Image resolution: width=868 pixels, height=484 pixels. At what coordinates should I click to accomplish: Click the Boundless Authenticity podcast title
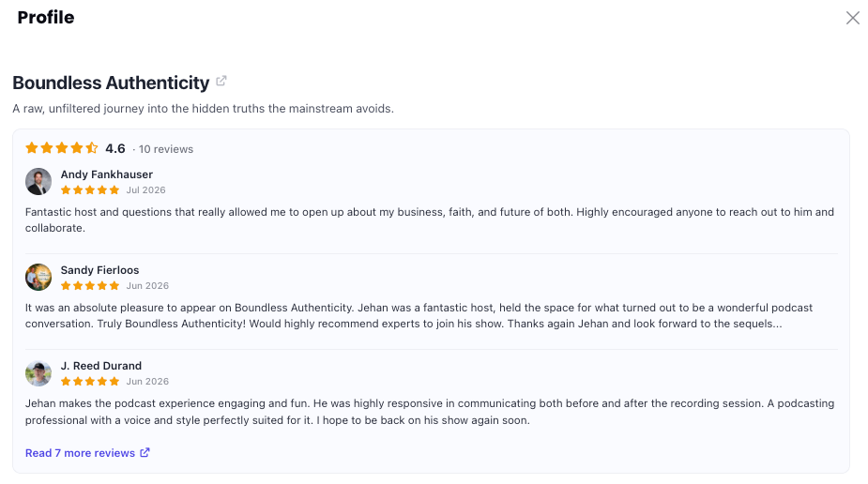[x=111, y=83]
